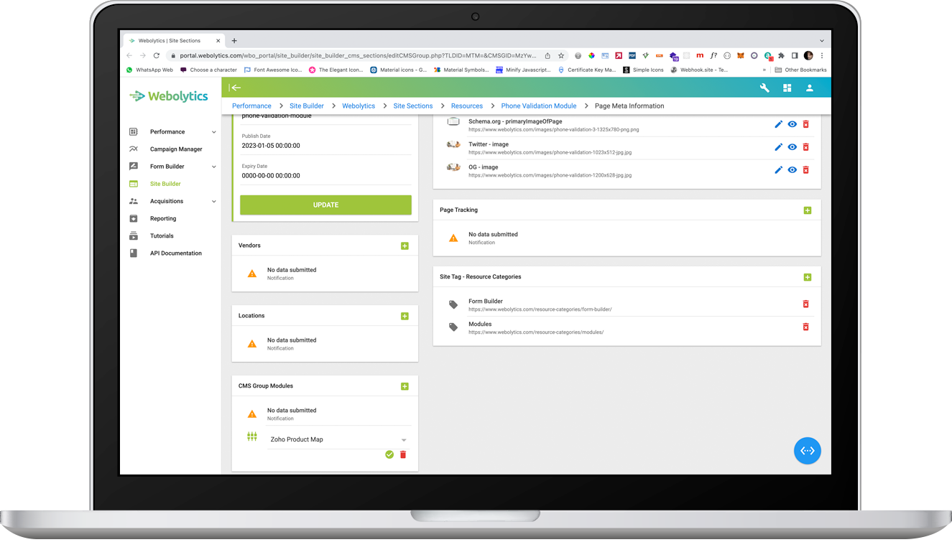
Task: Open the Resources breadcrumb link
Action: [466, 106]
